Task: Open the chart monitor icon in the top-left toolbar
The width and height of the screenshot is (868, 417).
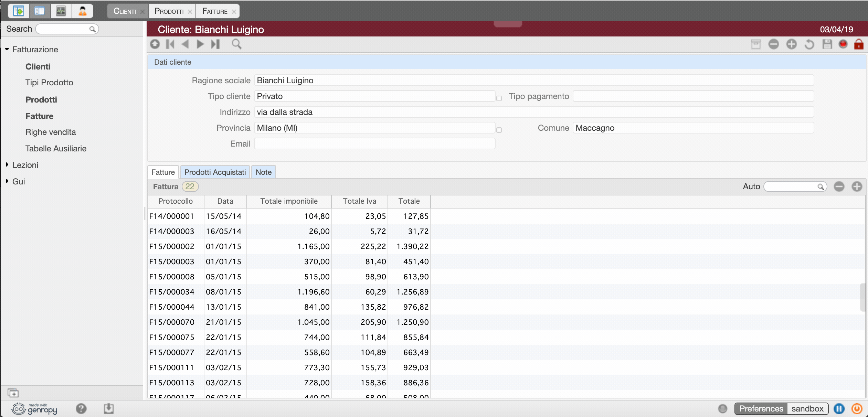Action: click(61, 11)
